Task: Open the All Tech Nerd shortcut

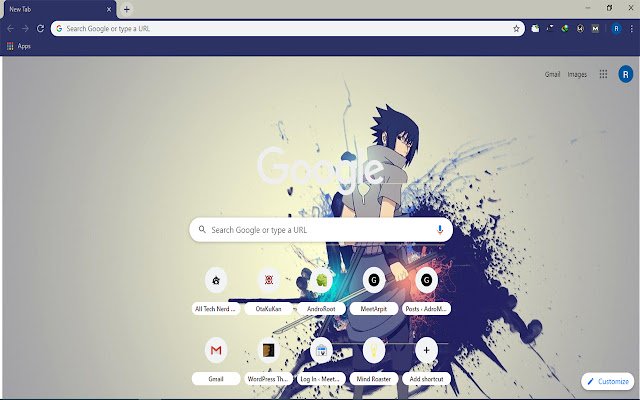Action: 216,291
